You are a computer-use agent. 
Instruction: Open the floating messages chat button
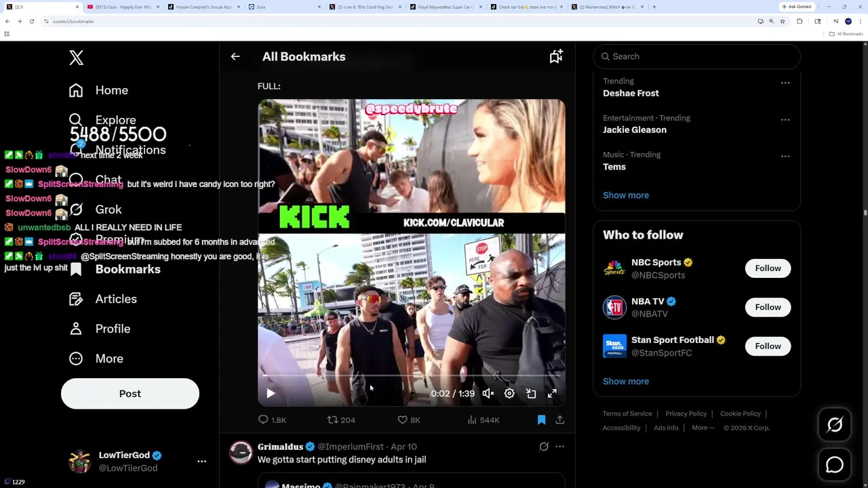click(x=835, y=465)
